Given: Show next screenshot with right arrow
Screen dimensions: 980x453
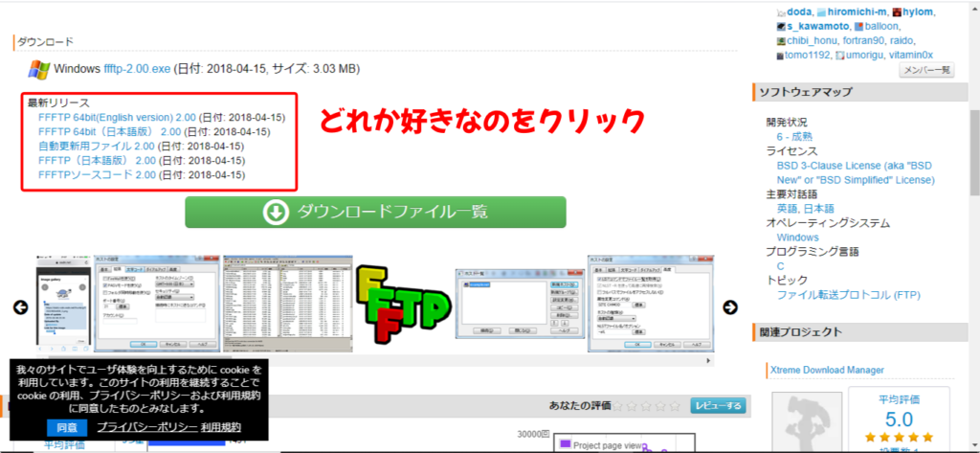Looking at the screenshot, I should (730, 307).
